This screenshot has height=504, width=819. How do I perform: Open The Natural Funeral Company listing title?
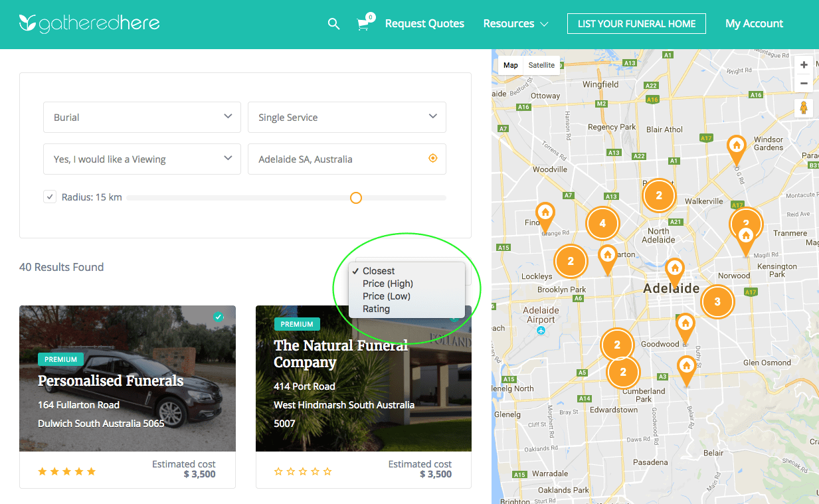click(x=341, y=354)
